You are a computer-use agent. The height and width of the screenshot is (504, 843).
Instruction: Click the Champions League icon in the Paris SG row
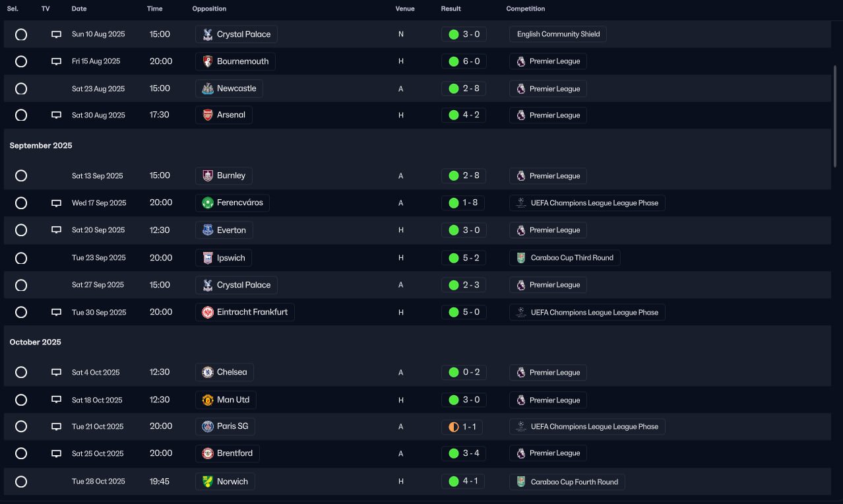click(x=521, y=426)
